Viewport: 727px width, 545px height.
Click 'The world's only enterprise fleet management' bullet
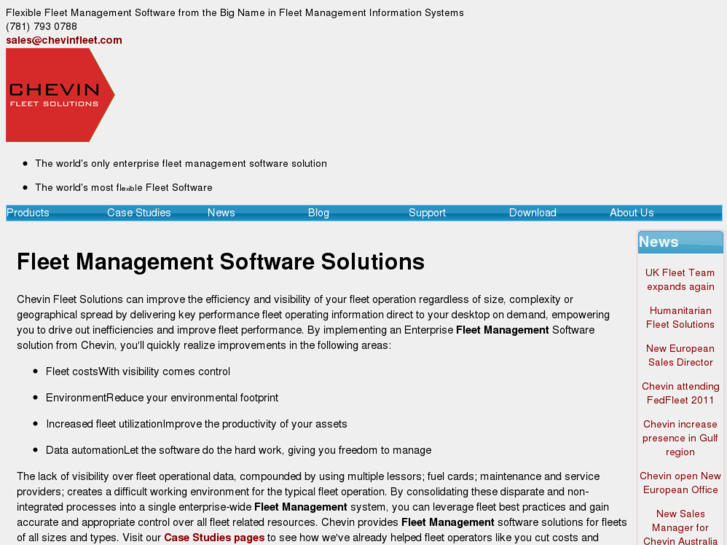pyautogui.click(x=181, y=164)
